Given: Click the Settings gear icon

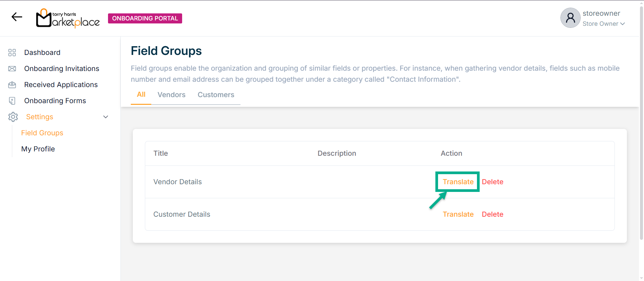Looking at the screenshot, I should pos(13,117).
